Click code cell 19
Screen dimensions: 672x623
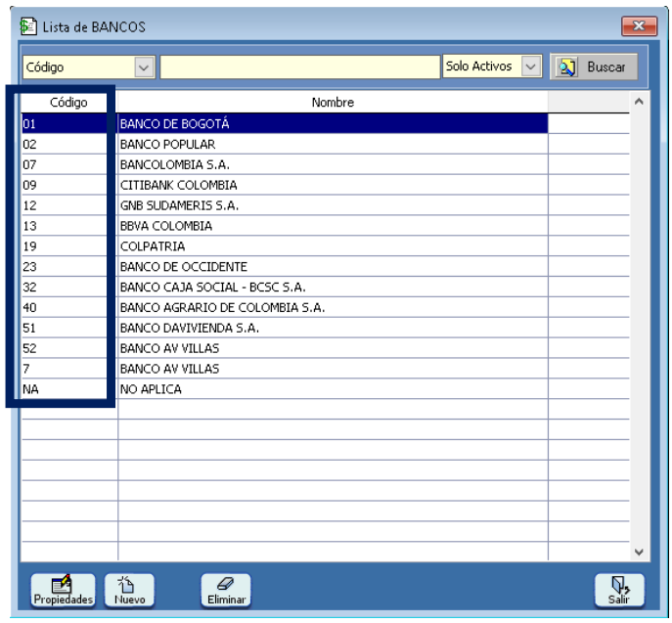pyautogui.click(x=69, y=246)
